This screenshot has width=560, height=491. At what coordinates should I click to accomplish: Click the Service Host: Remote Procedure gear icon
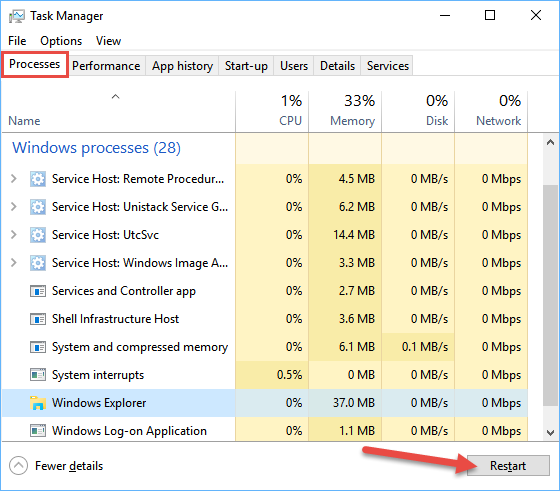point(38,179)
